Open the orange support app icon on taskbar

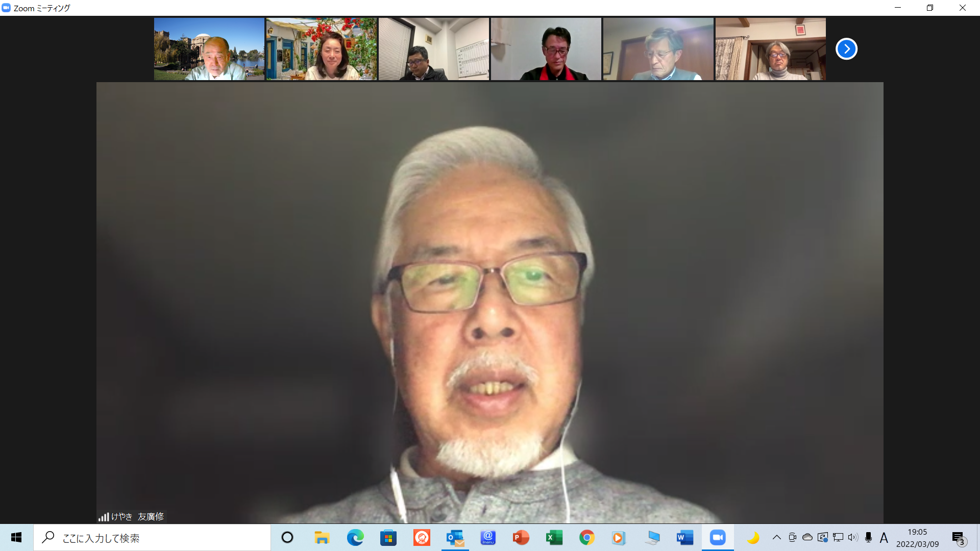[x=422, y=538]
